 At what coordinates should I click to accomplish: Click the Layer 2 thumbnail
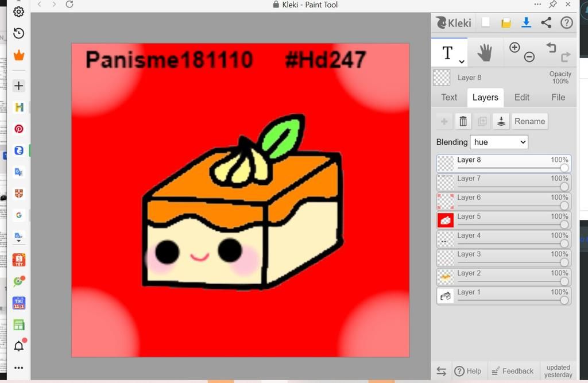tap(446, 277)
